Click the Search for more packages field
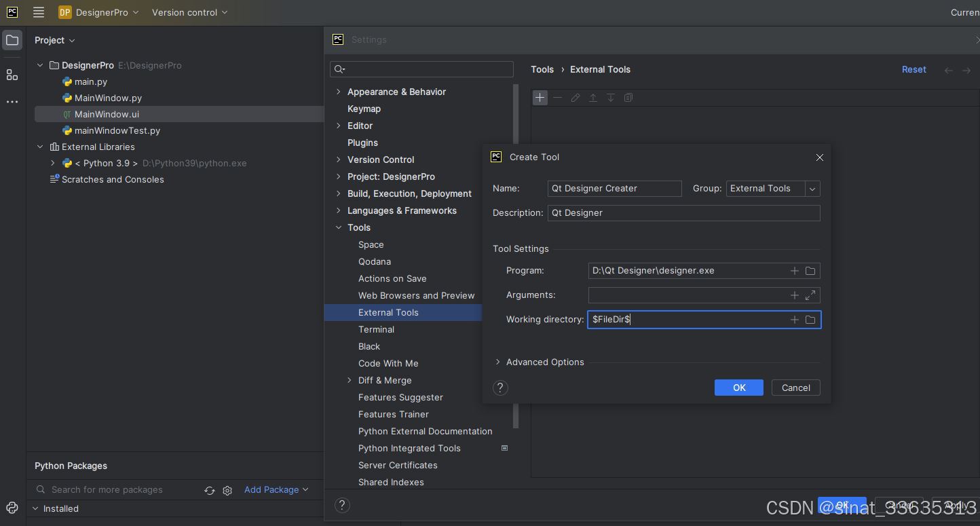 click(107, 490)
